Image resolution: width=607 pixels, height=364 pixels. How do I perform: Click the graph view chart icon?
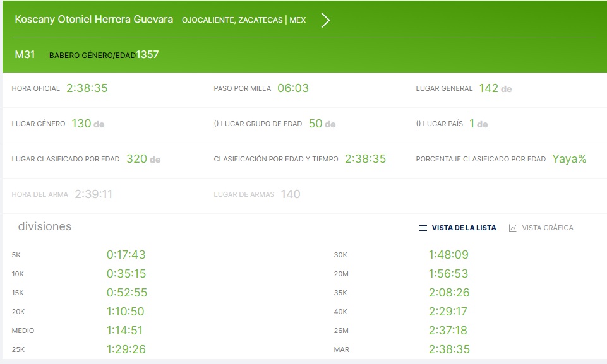tap(513, 228)
